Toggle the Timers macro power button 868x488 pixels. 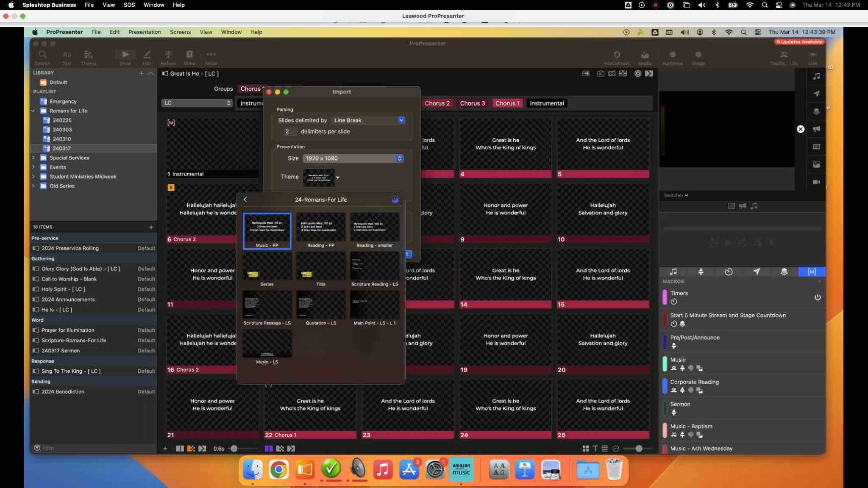click(x=817, y=297)
